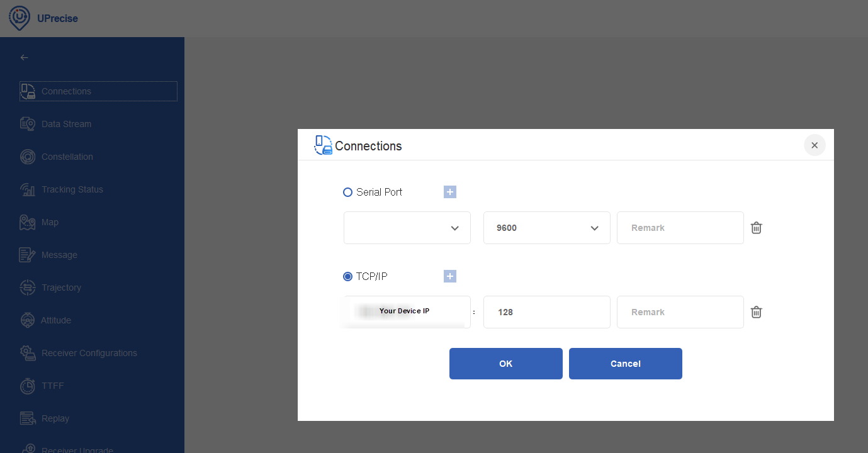Close the Connections dialog
Screen dimensions: 868x453
(814, 145)
